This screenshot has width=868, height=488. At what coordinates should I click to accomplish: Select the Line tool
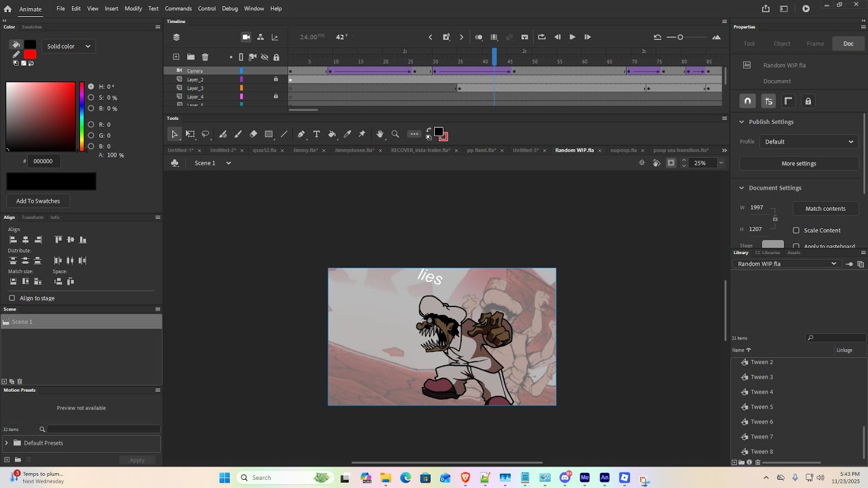pyautogui.click(x=284, y=134)
